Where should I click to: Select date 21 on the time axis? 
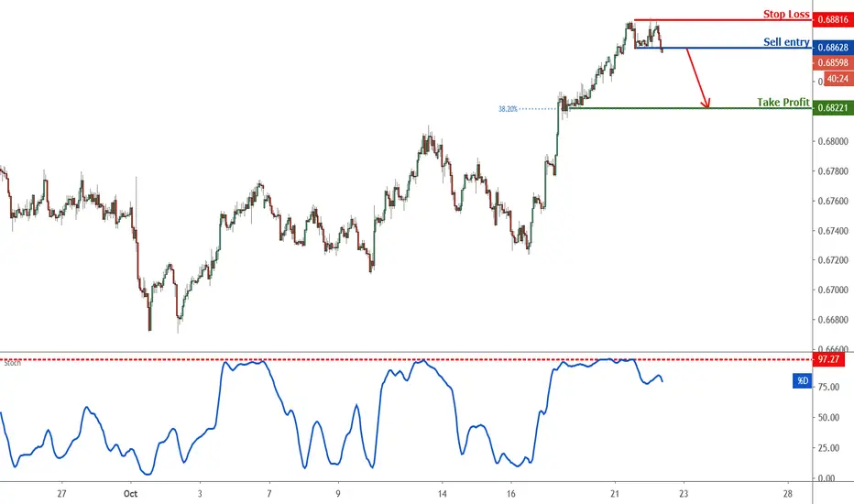coord(615,494)
